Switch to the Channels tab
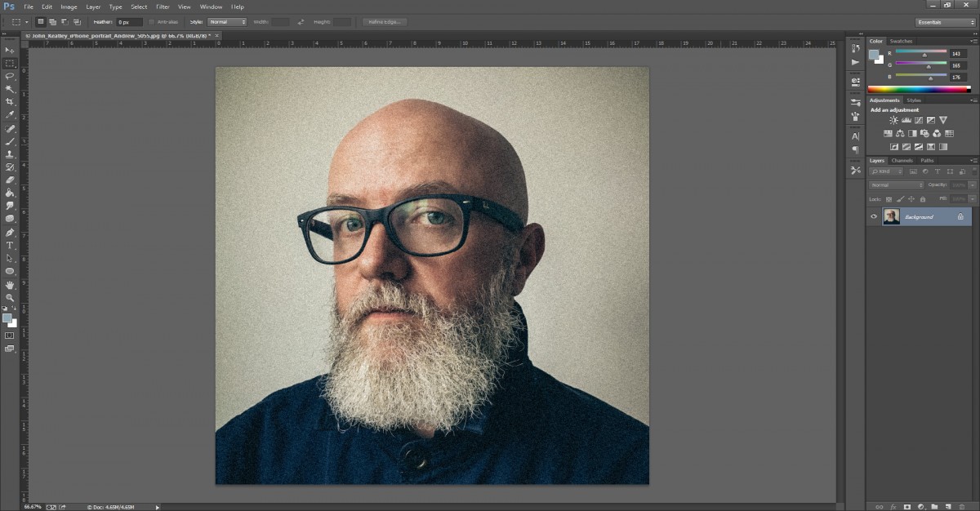 pos(902,160)
